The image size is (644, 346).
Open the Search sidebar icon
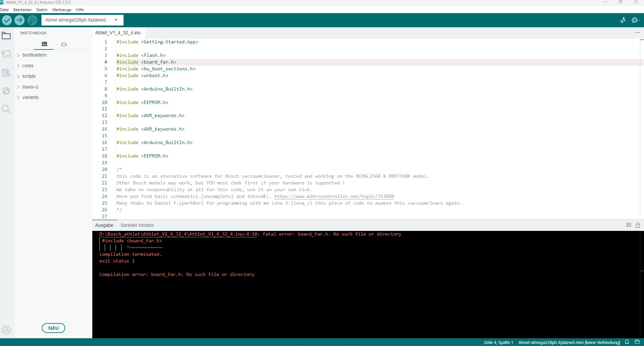click(x=6, y=109)
